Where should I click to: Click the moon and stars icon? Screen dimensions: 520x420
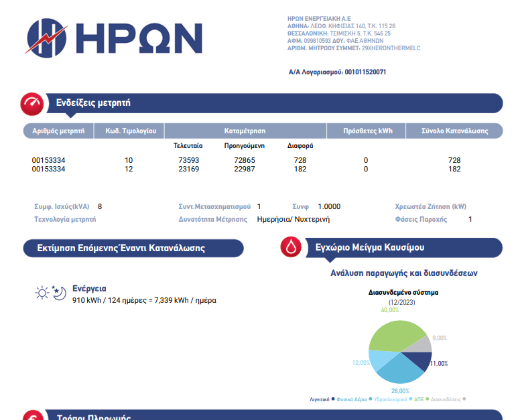click(x=59, y=293)
